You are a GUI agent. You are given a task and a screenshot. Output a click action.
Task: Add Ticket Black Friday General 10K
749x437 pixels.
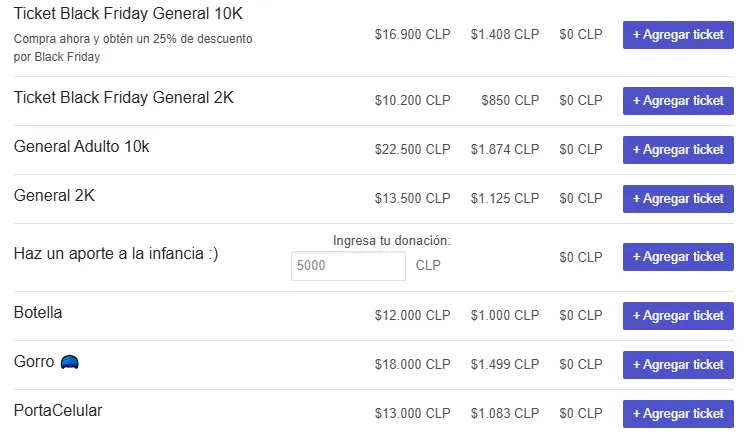(x=678, y=35)
